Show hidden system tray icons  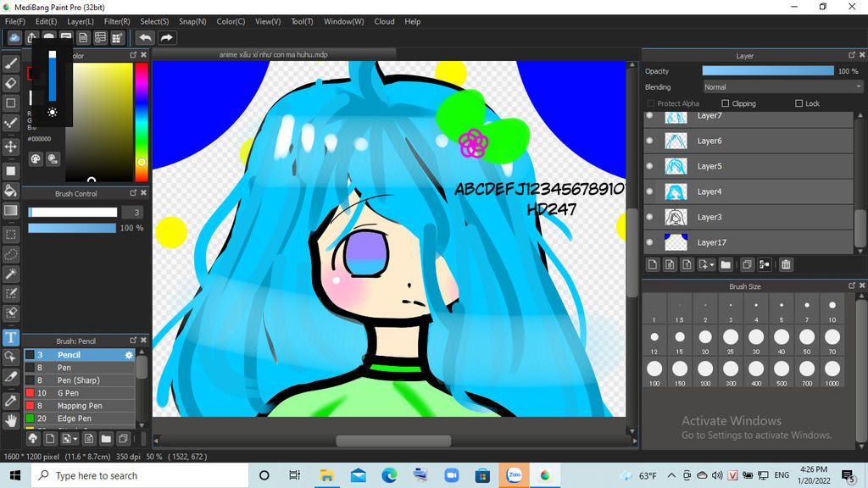671,475
